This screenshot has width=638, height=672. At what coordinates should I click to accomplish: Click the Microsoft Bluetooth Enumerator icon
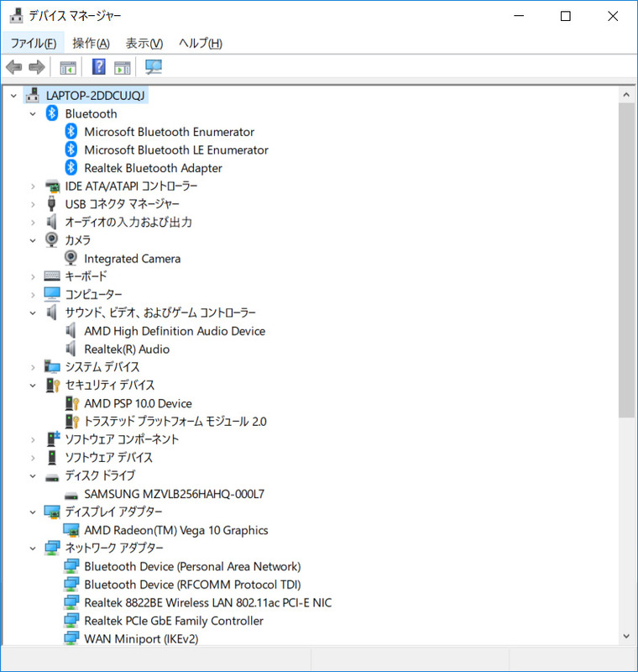pos(71,132)
